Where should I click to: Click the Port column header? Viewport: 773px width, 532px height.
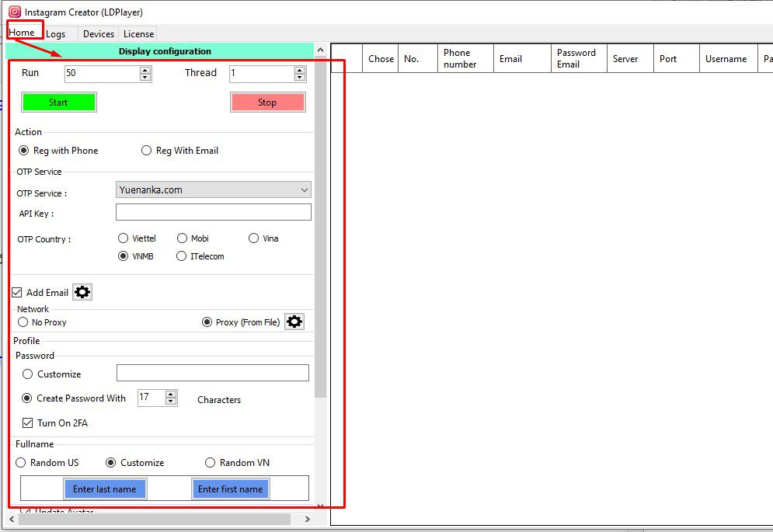point(677,59)
